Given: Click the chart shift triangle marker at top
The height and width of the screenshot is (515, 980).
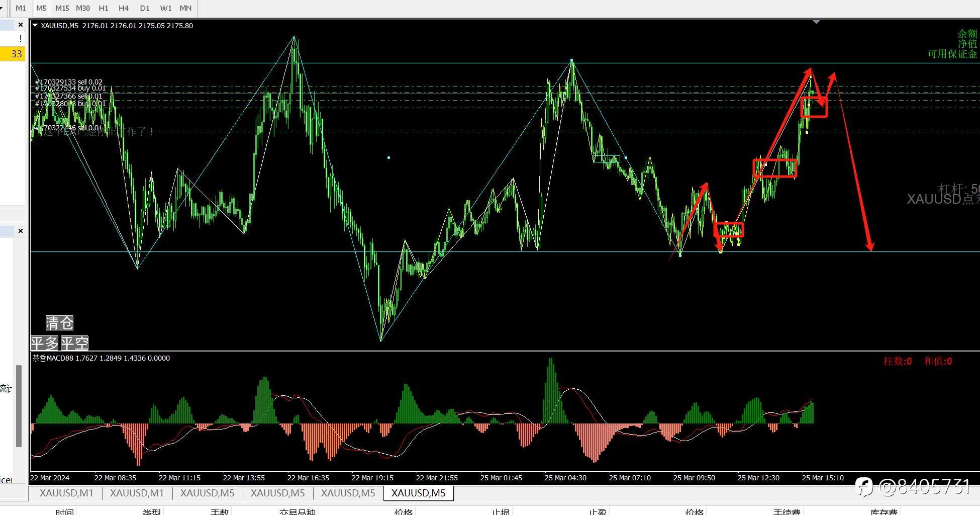Looking at the screenshot, I should pyautogui.click(x=816, y=22).
